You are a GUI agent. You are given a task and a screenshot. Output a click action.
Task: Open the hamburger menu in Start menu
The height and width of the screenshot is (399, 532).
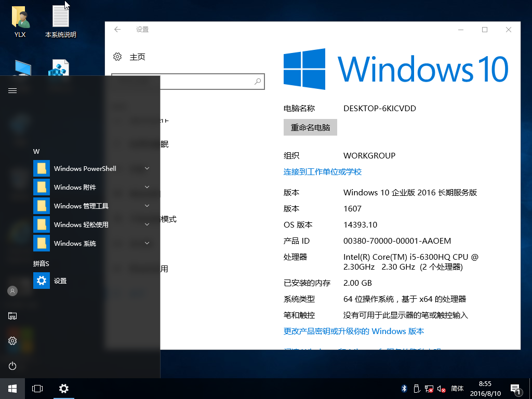click(x=12, y=90)
